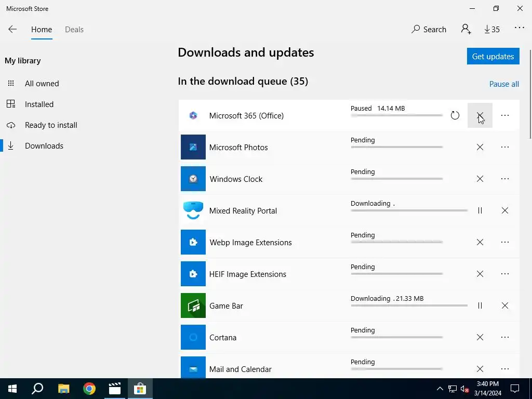This screenshot has height=399, width=532.
Task: Cancel the Windows Clock download
Action: tap(480, 179)
